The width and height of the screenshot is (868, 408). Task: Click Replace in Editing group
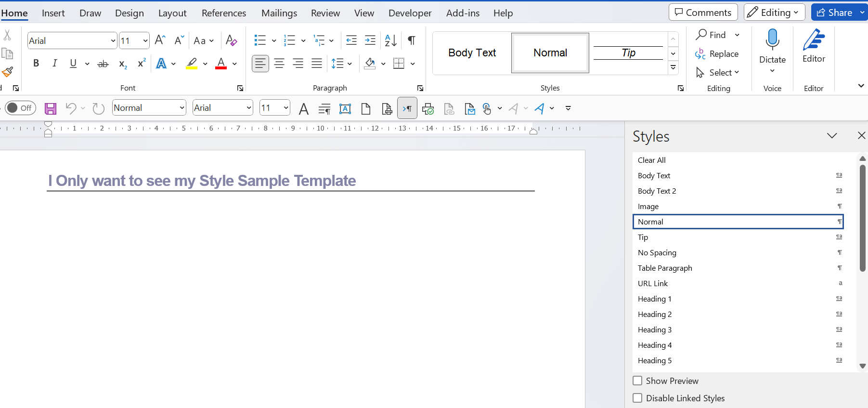click(x=717, y=54)
